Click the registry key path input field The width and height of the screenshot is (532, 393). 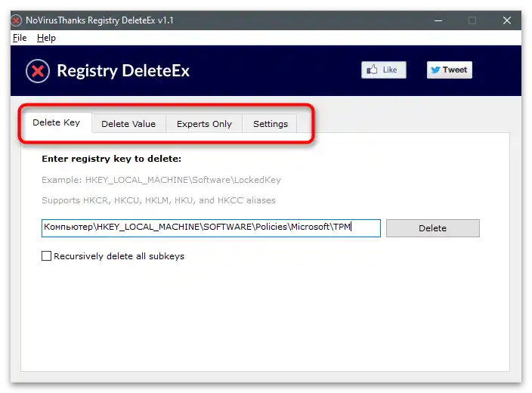point(211,228)
